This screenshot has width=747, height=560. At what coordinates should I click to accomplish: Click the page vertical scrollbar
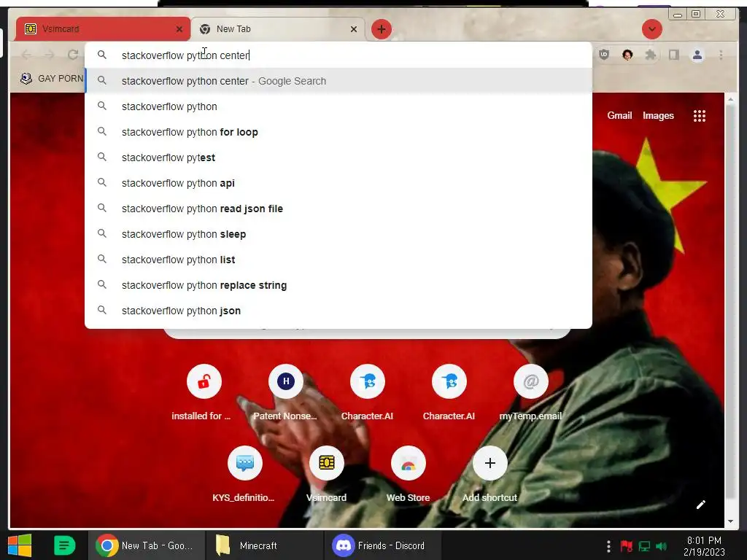coord(730,302)
